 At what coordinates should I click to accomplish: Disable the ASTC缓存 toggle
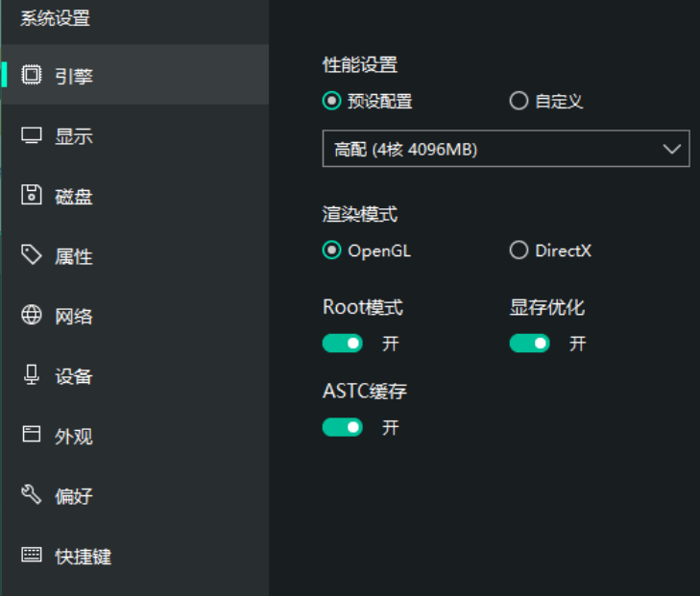coord(343,427)
